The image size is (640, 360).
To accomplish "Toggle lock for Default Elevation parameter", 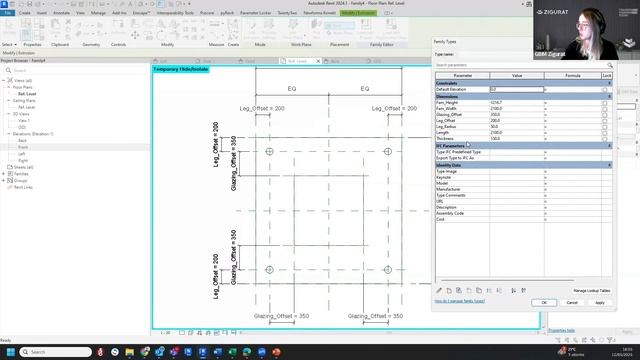I will pyautogui.click(x=604, y=89).
